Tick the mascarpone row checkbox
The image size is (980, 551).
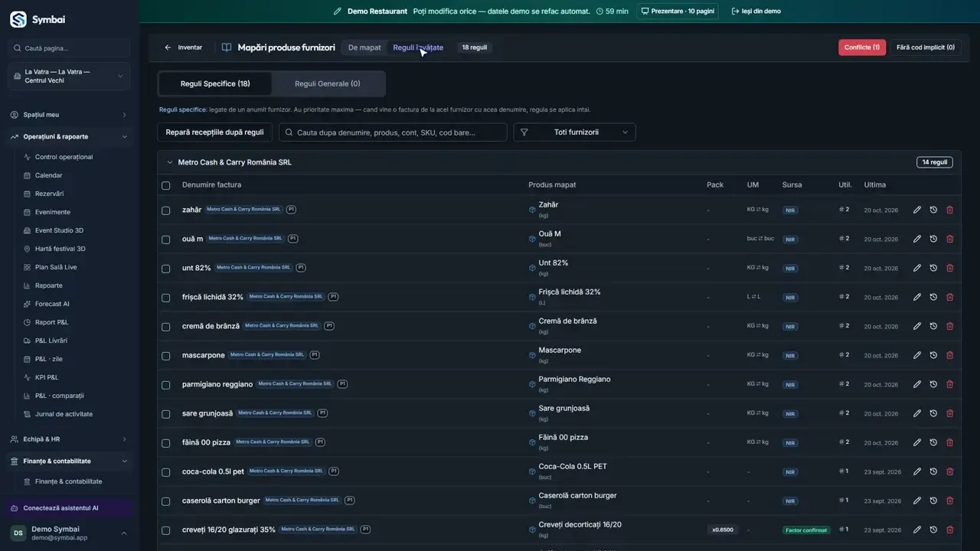[x=165, y=356]
